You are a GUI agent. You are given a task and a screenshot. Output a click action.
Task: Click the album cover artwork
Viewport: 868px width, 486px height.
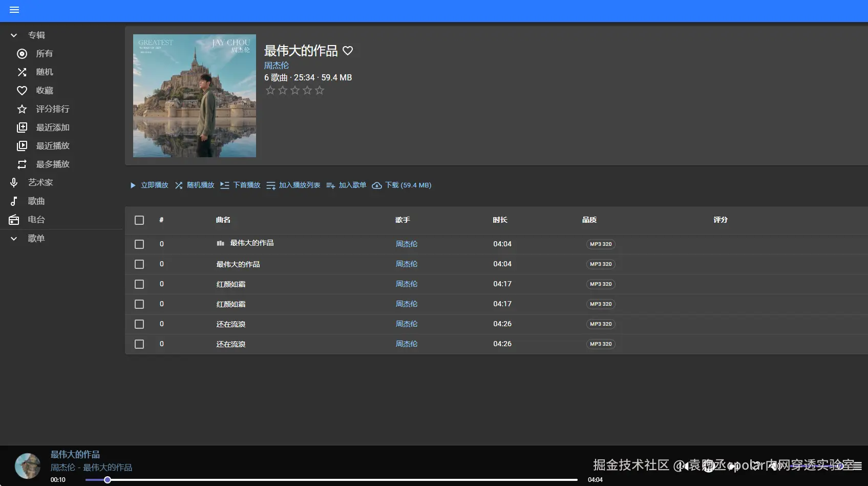(x=195, y=96)
